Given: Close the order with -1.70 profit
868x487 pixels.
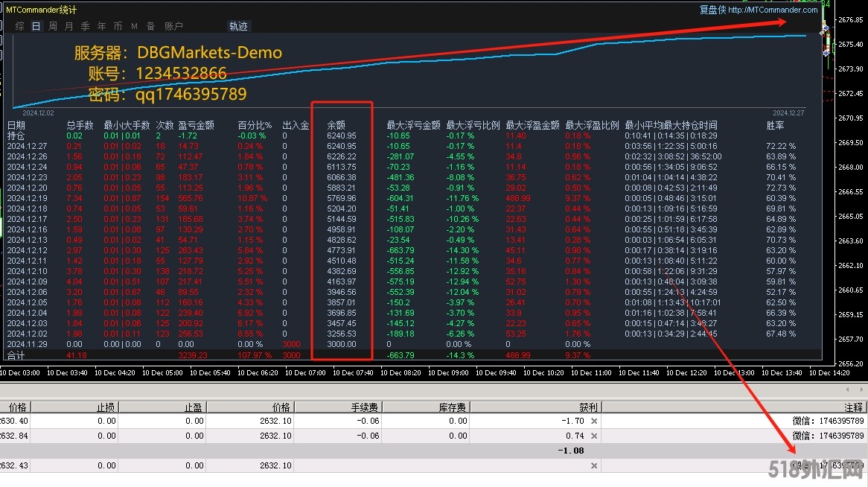Looking at the screenshot, I should 594,421.
